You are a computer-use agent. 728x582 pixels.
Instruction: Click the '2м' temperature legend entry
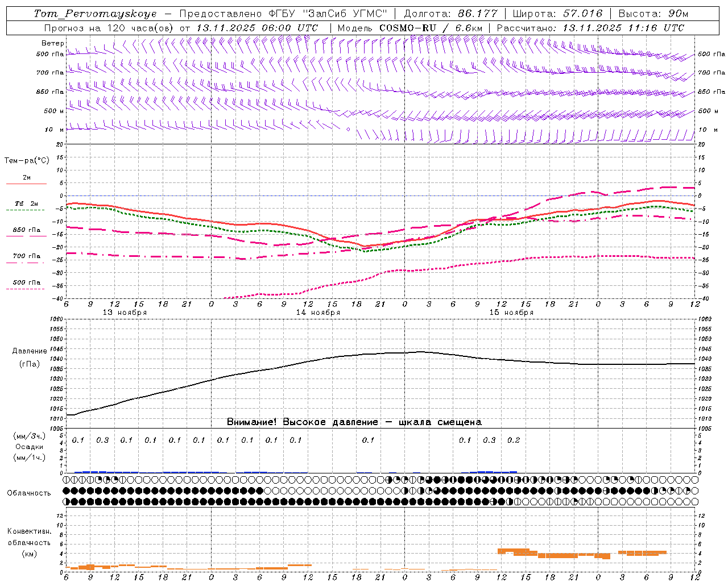[27, 177]
